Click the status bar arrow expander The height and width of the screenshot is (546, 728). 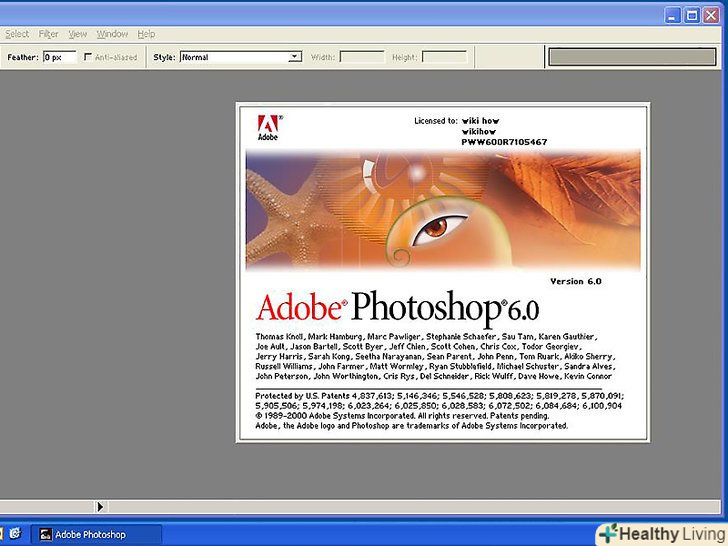(100, 507)
